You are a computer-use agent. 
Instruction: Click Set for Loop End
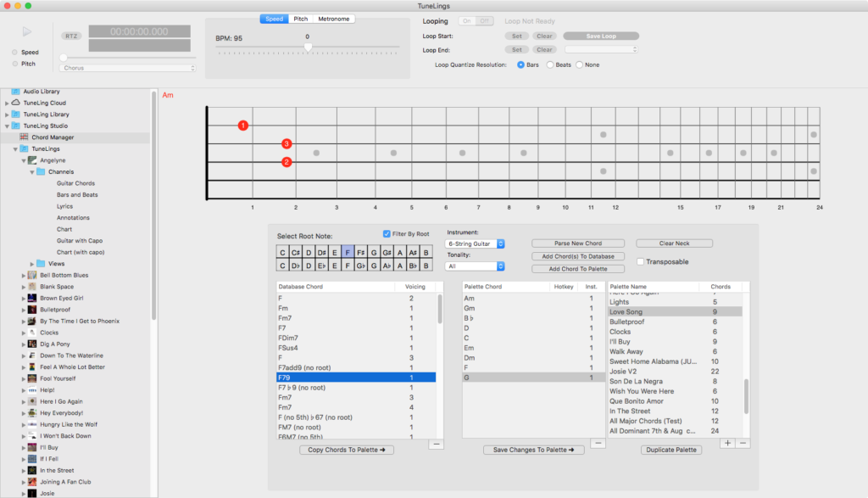point(516,50)
